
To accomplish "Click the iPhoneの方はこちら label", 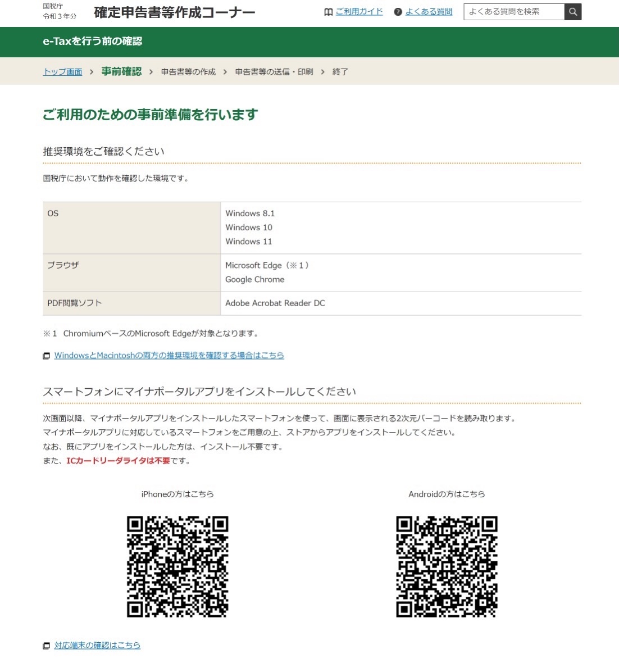I will [177, 494].
